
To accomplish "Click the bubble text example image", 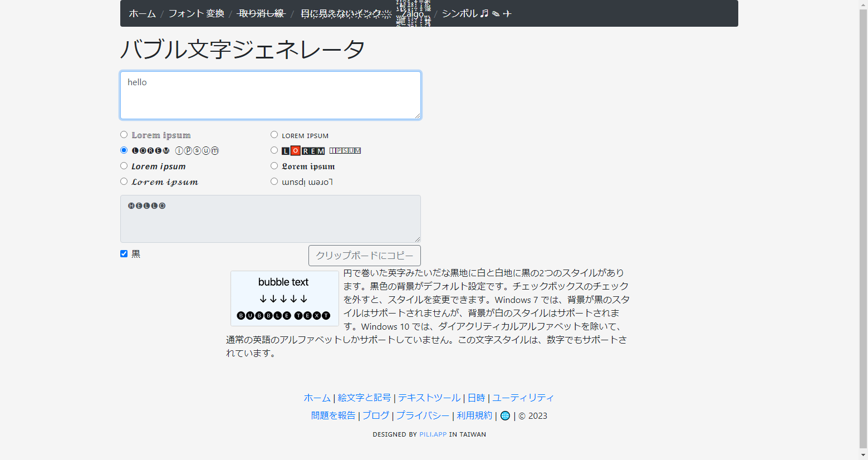I will click(x=285, y=298).
